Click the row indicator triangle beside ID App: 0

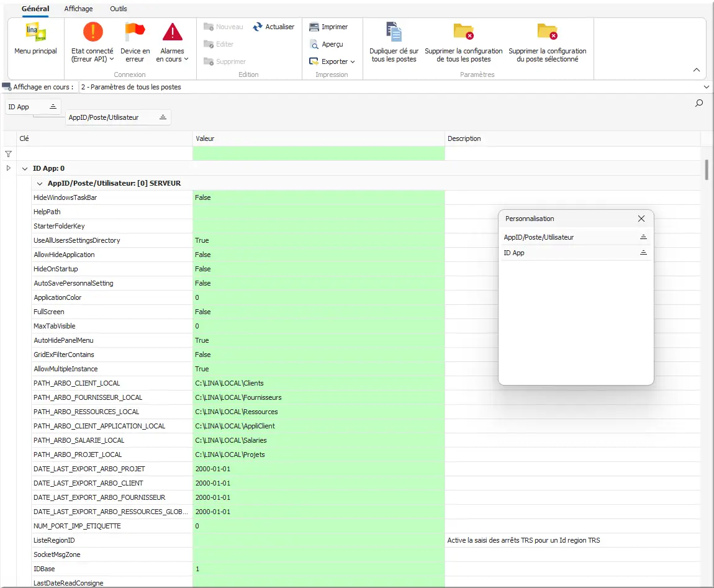(8, 168)
